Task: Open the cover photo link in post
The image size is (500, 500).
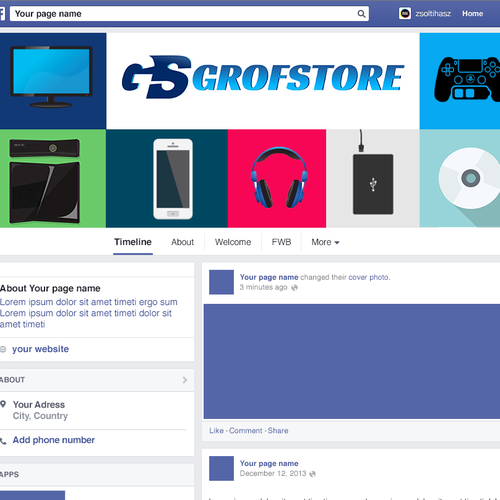Action: 369,277
